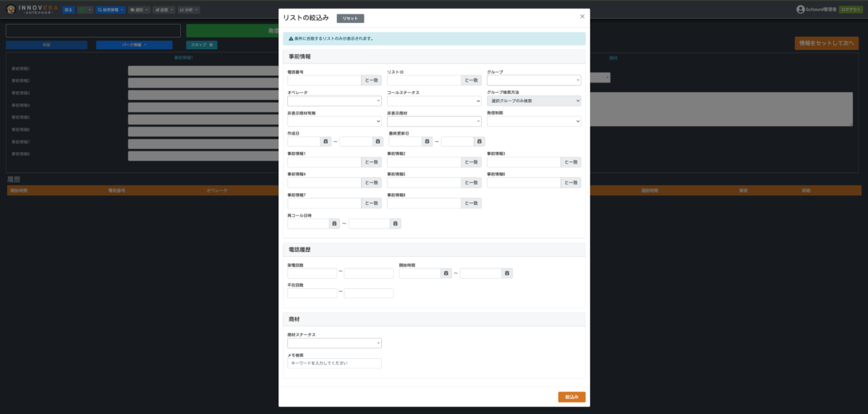The height and width of the screenshot is (414, 868).
Task: Open the コールステータス dropdown
Action: point(434,101)
